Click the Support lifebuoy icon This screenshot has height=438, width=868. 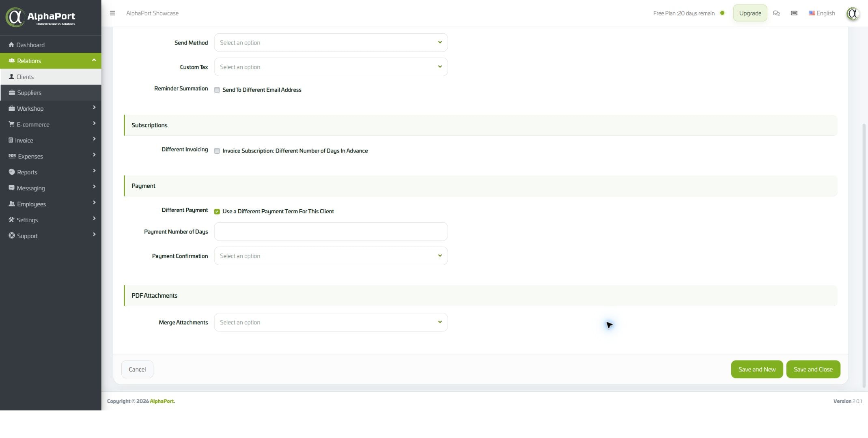12,236
